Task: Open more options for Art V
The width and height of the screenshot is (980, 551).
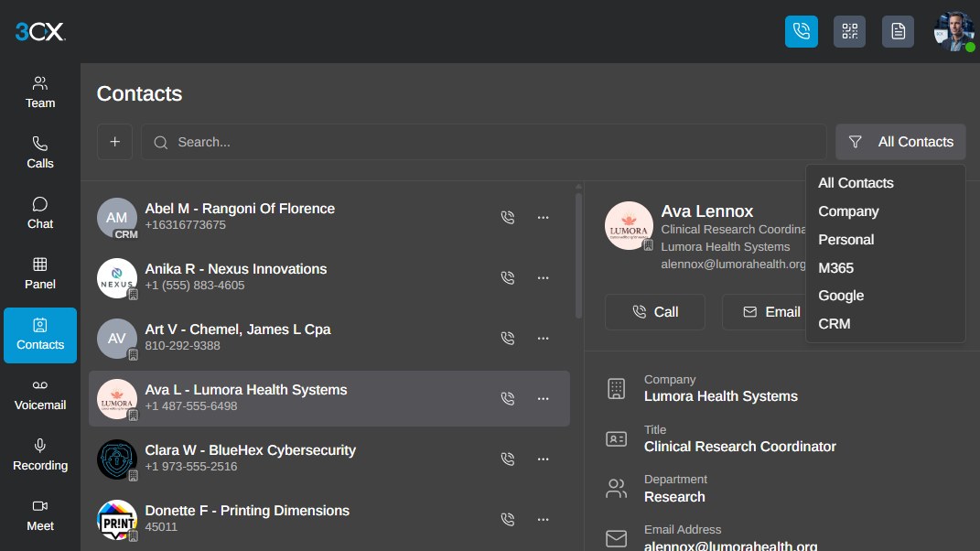Action: [x=544, y=339]
